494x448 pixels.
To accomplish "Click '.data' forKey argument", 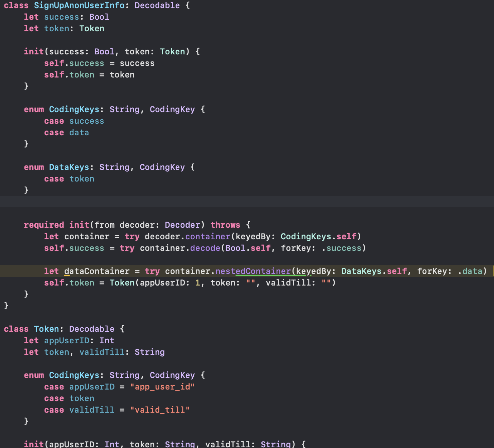I will pyautogui.click(x=470, y=271).
